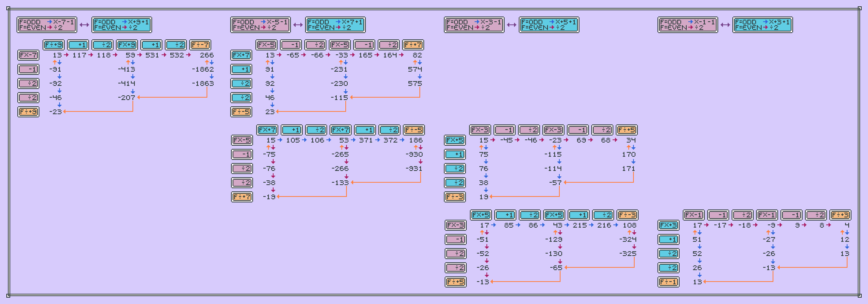
Task: Click the pink FX-7 operation tile
Action: 28,55
